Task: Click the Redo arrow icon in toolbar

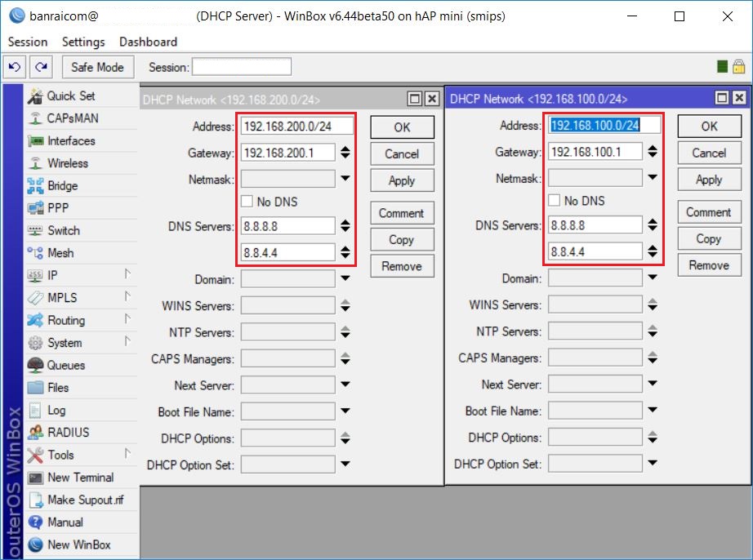Action: click(x=41, y=67)
